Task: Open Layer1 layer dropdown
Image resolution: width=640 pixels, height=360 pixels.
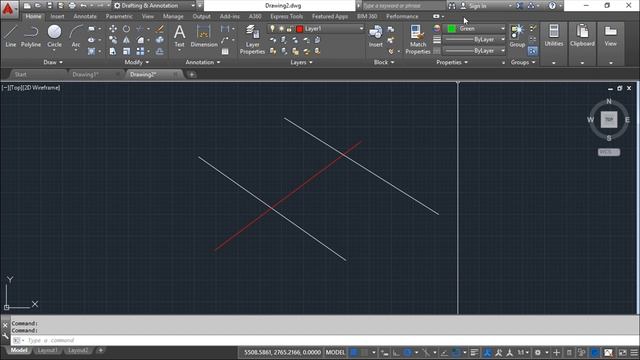Action: tap(361, 29)
